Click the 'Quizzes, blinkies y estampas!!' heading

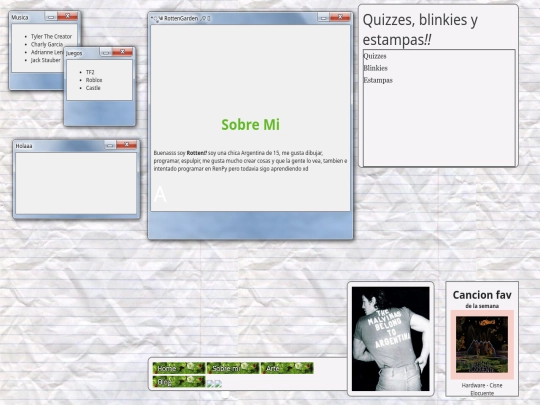click(420, 30)
